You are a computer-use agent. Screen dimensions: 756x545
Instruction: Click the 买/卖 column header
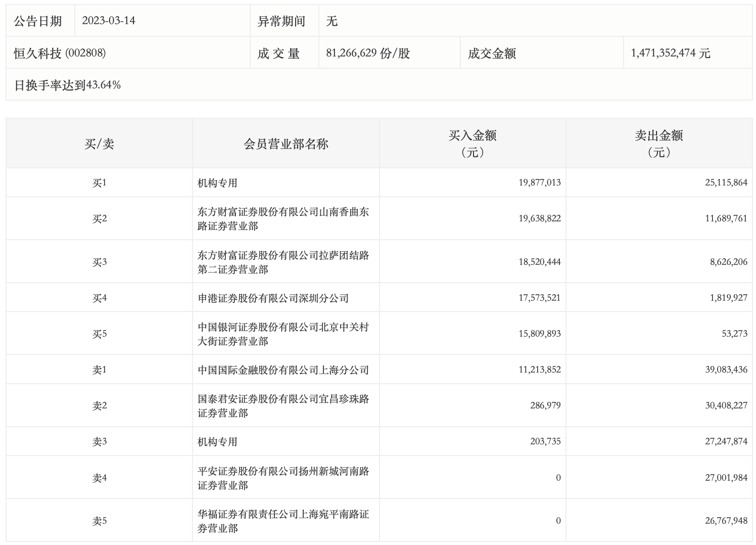tap(99, 144)
